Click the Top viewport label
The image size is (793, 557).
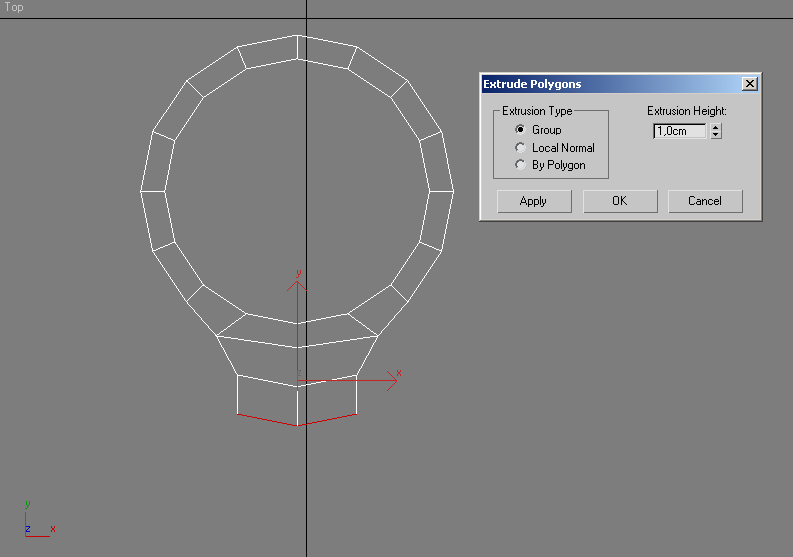[x=14, y=7]
